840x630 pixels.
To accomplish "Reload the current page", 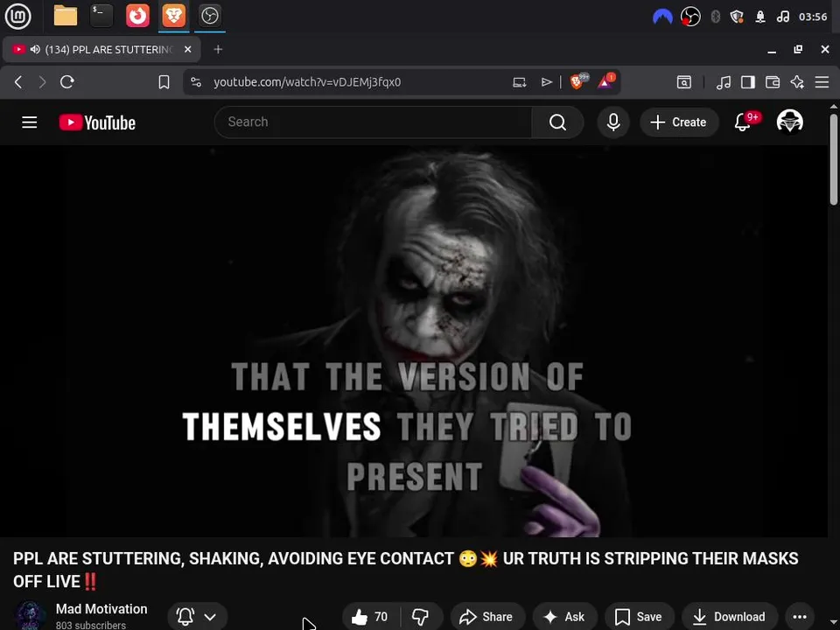I will pos(67,82).
